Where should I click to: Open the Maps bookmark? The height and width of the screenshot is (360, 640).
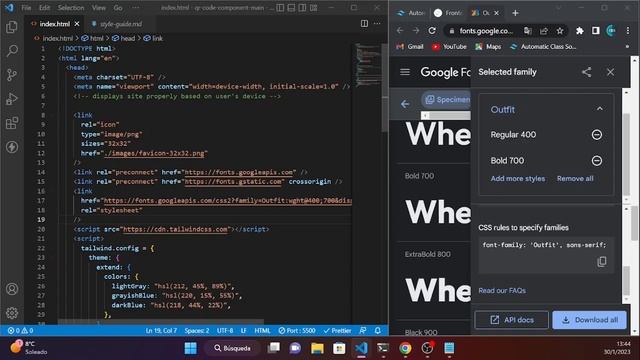coord(488,47)
